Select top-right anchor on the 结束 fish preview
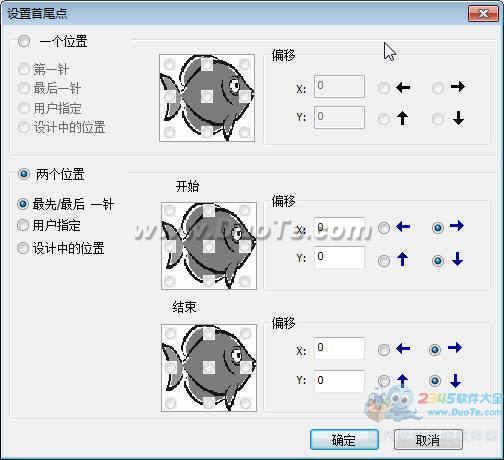 246,333
